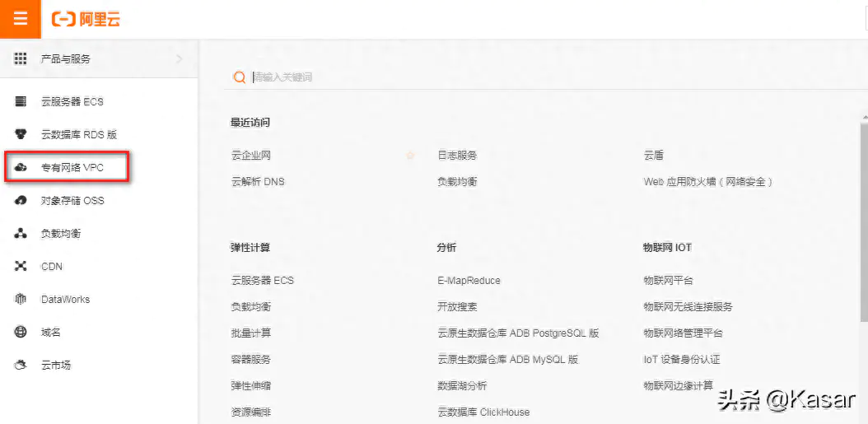The image size is (868, 424).
Task: Open 产品与服务 products grid menu
Action: tap(21, 58)
